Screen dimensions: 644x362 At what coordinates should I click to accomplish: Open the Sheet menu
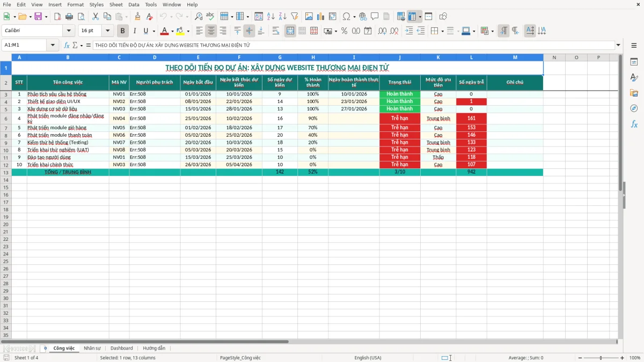click(116, 4)
